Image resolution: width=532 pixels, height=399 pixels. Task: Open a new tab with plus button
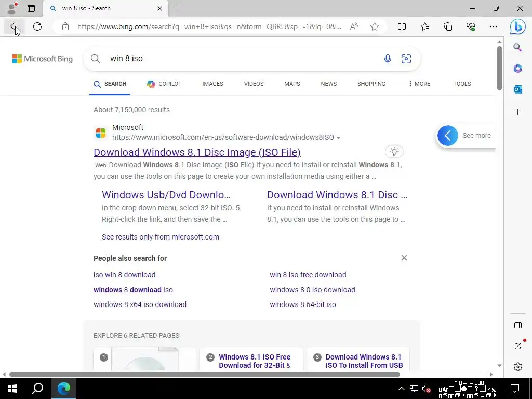[177, 8]
